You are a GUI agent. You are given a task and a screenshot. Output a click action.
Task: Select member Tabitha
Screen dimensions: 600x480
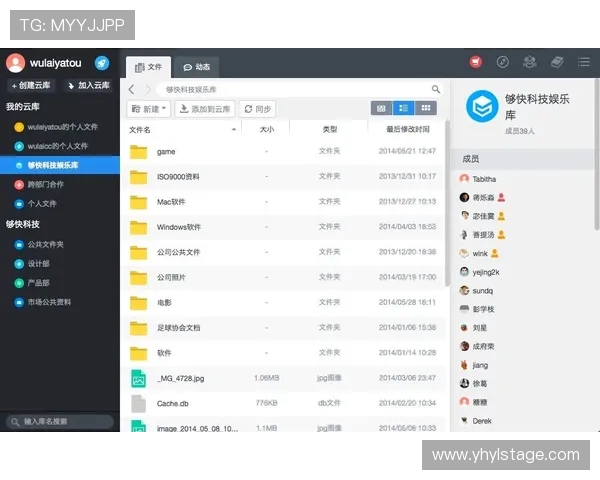point(484,179)
